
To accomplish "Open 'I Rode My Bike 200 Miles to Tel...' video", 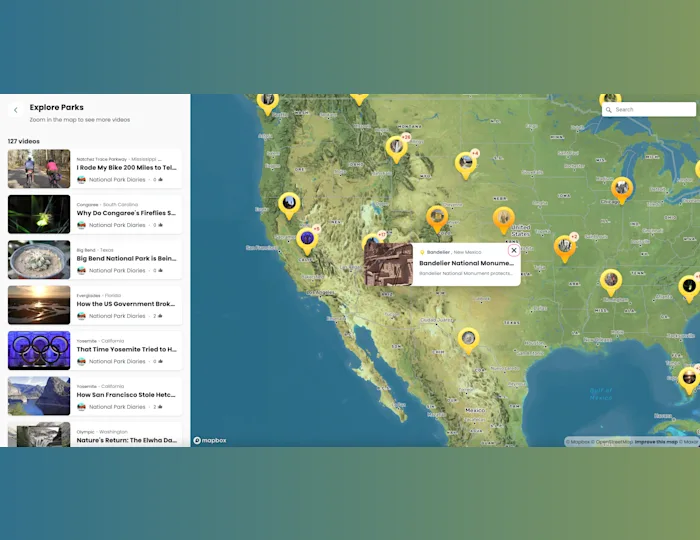I will click(x=126, y=168).
